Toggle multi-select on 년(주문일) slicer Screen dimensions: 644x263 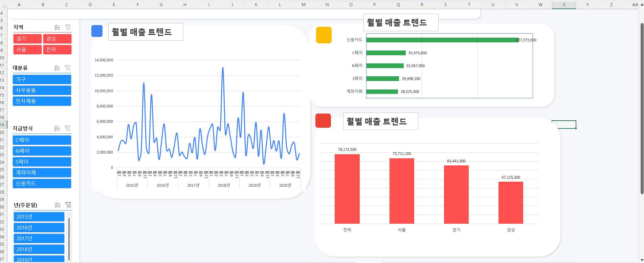tap(58, 205)
